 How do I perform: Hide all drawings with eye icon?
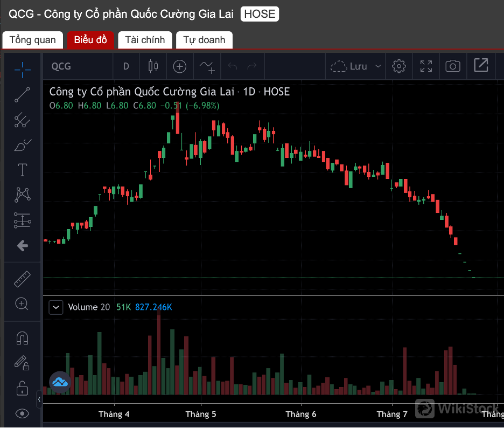22,413
